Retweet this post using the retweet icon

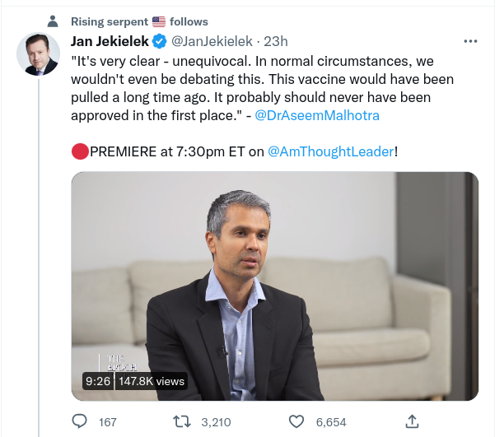(x=186, y=421)
